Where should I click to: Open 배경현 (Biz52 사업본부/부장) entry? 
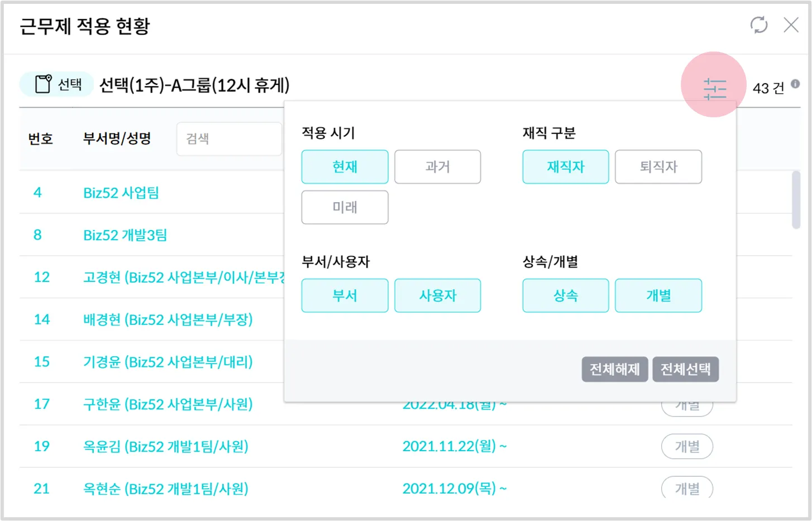pyautogui.click(x=168, y=319)
